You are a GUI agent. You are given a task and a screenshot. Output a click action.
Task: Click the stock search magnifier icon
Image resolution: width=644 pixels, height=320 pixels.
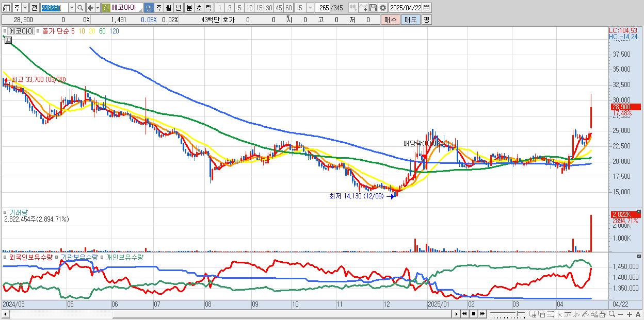pos(80,8)
